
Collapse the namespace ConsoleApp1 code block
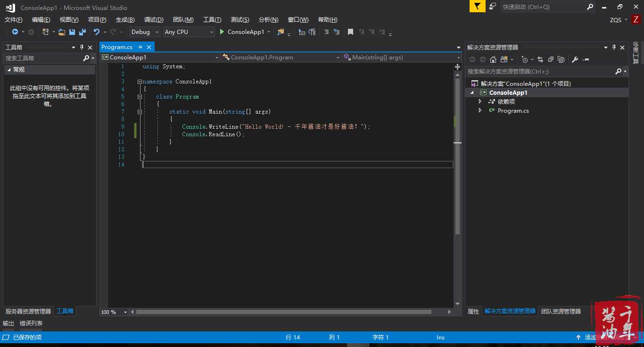[140, 82]
